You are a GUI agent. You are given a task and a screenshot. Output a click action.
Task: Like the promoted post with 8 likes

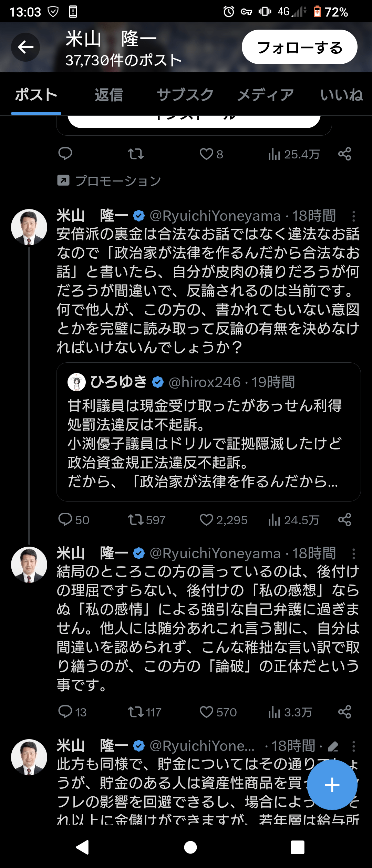[x=207, y=154]
